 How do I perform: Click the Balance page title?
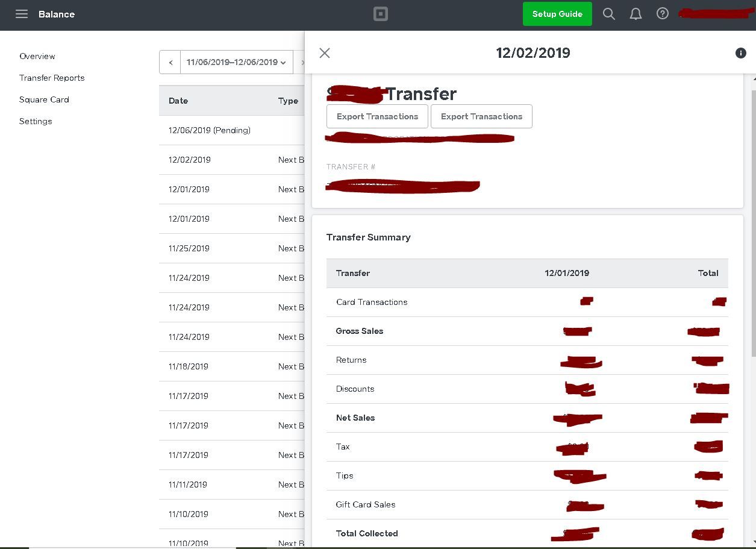click(57, 14)
